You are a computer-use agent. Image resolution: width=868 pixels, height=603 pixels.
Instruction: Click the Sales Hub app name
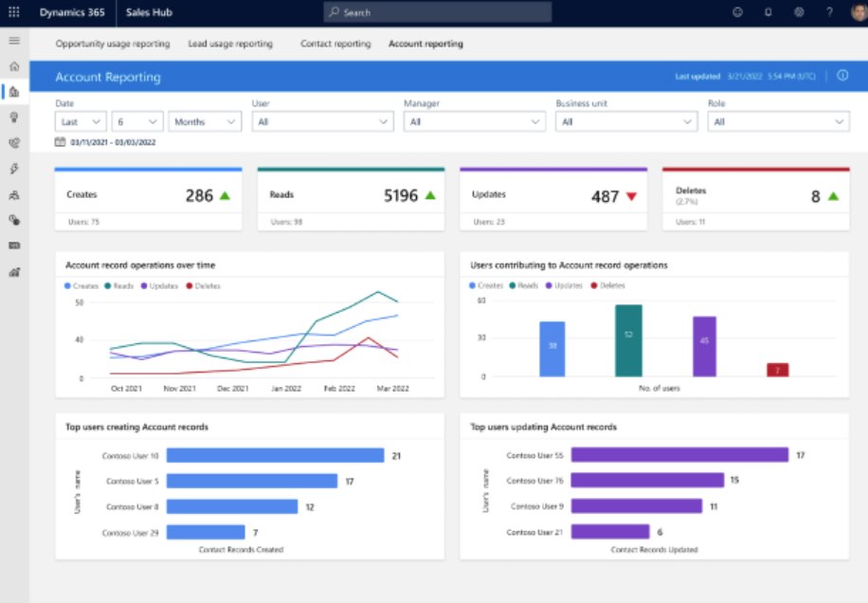147,12
